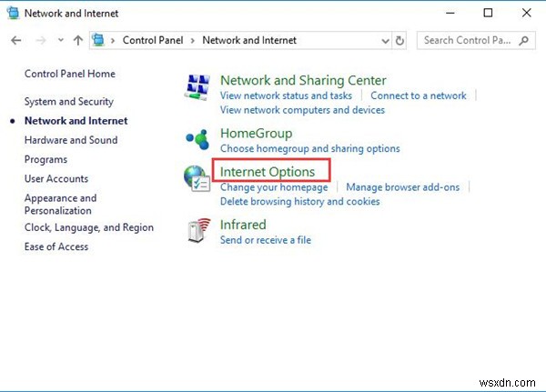Click View network status and tasks
Image resolution: width=546 pixels, height=392 pixels.
pyautogui.click(x=286, y=95)
